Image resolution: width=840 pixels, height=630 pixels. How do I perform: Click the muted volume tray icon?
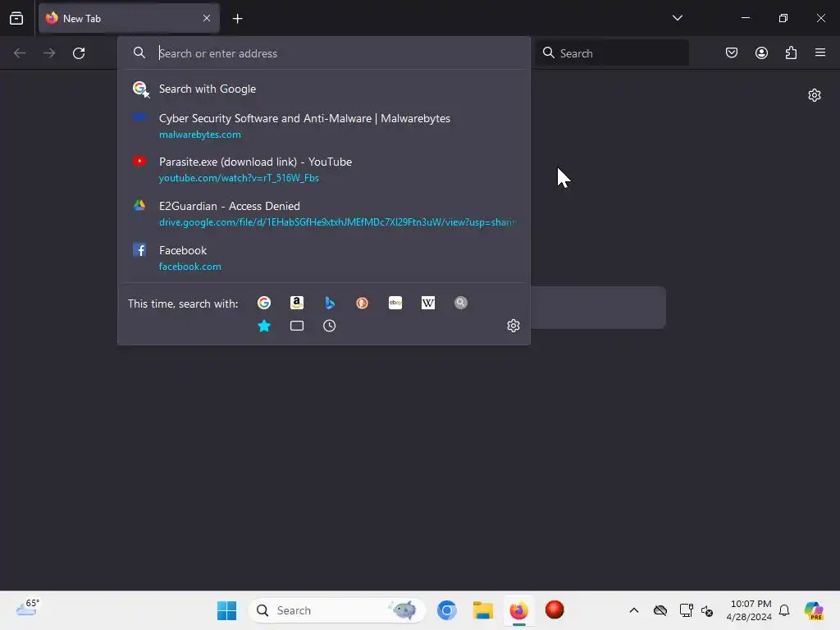[707, 610]
